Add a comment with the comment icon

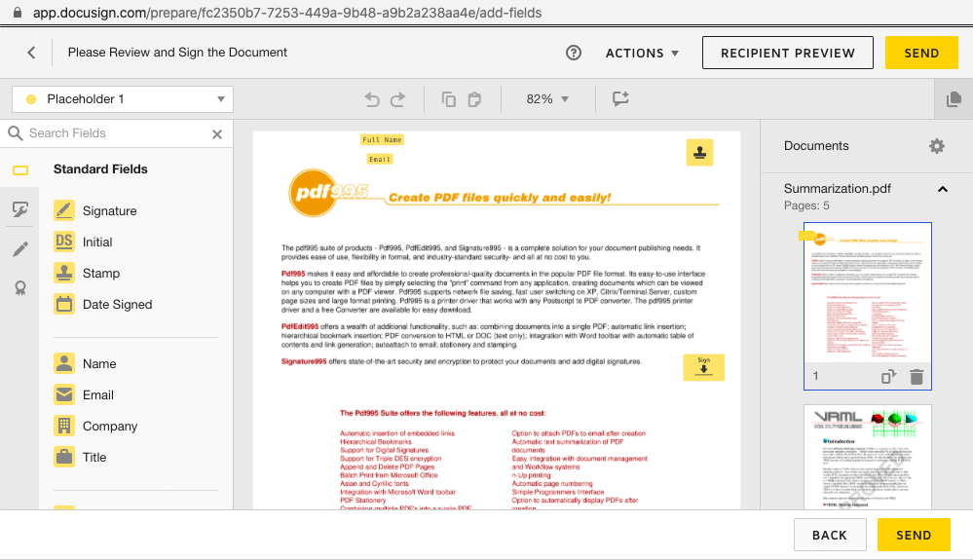click(x=620, y=98)
